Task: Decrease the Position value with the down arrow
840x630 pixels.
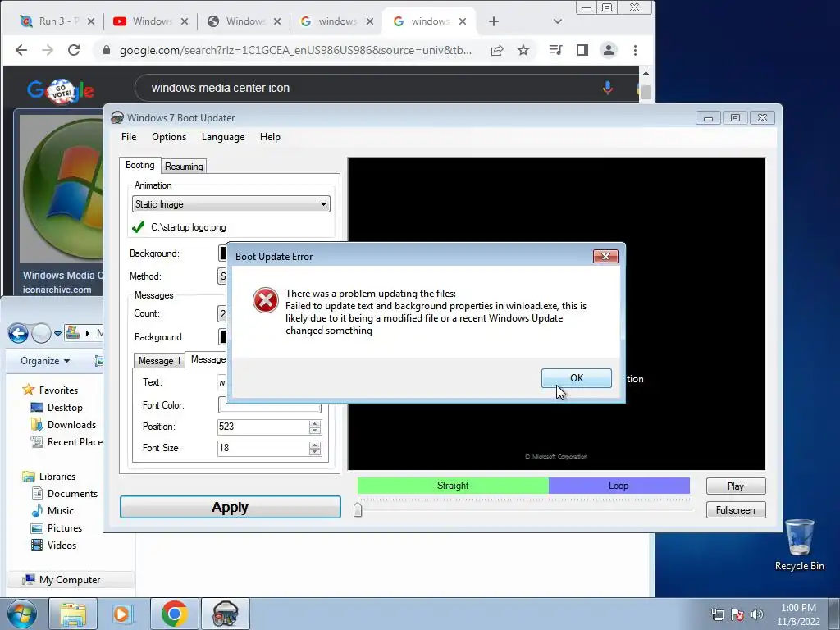Action: pyautogui.click(x=315, y=431)
